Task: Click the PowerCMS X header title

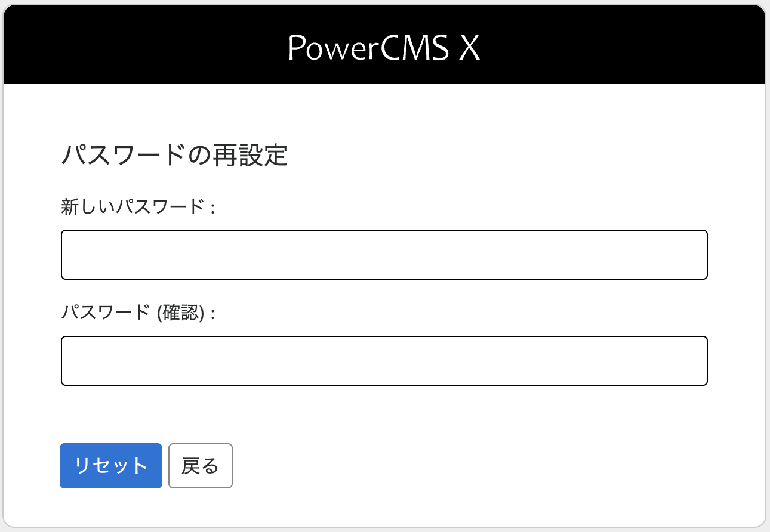Action: pyautogui.click(x=384, y=48)
